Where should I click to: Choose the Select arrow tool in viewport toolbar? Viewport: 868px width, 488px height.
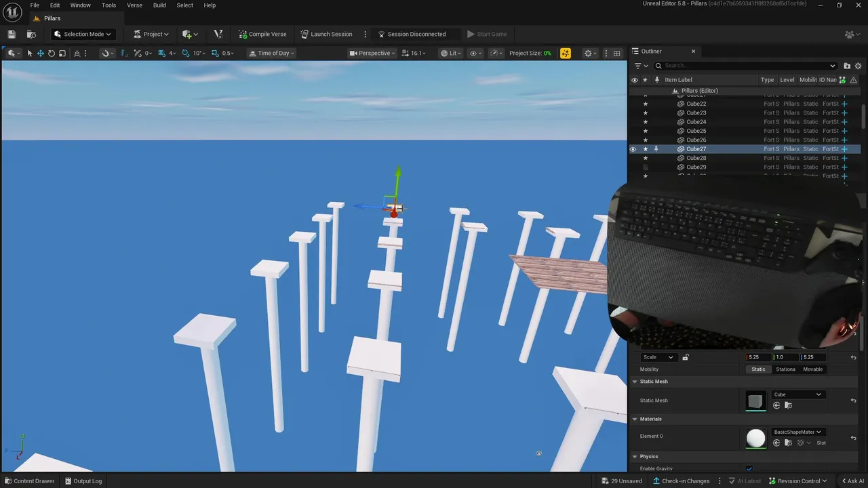(x=30, y=53)
